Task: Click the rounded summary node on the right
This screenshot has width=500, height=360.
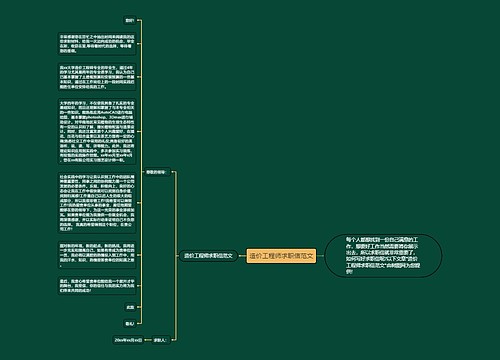Action: click(x=383, y=256)
